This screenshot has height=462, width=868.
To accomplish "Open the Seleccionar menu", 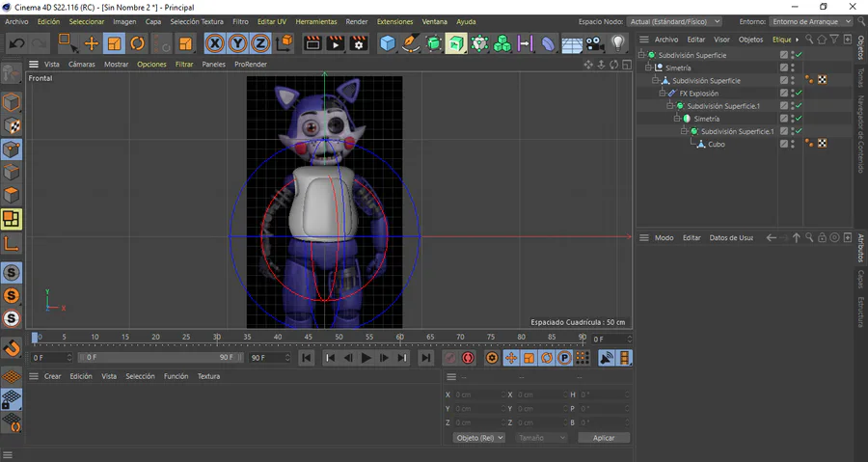I will click(87, 21).
